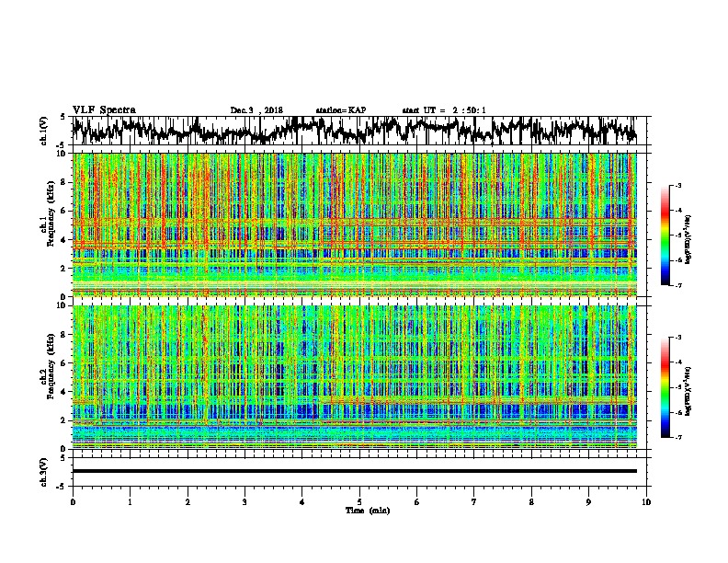Click inside the ch.1 spectrogram panel
Screen dimensions: 728x563
point(354,224)
